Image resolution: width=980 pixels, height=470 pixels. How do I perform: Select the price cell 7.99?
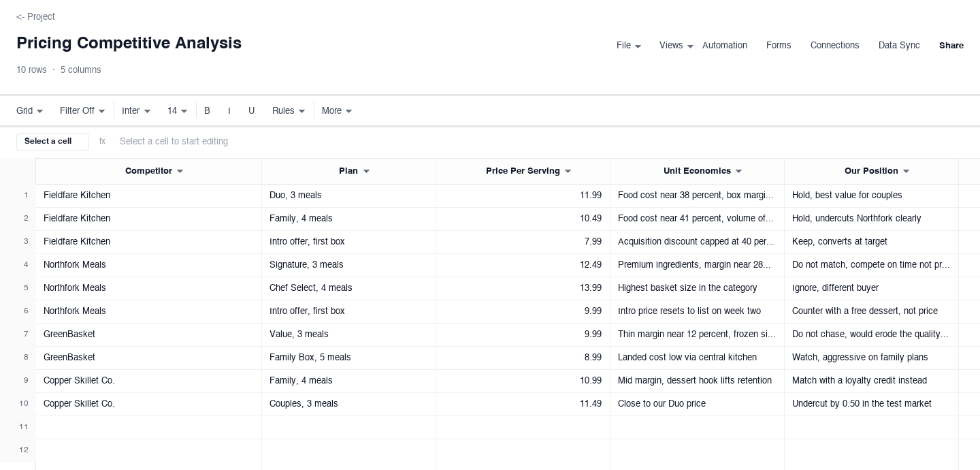[x=523, y=242]
